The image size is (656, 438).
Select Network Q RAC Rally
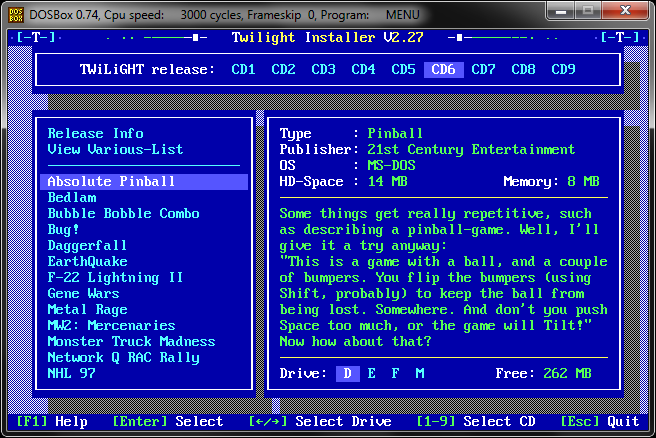point(123,358)
